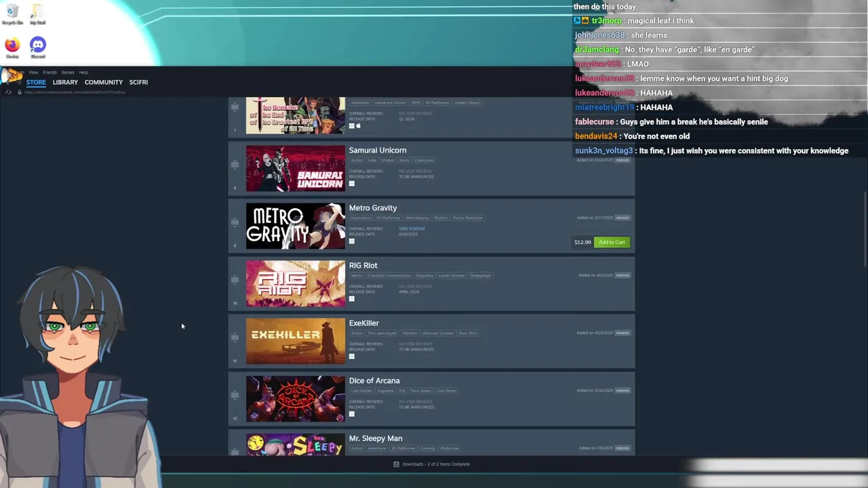This screenshot has height=488, width=868.
Task: Open the Samurai Unicorn title link
Action: pyautogui.click(x=378, y=150)
